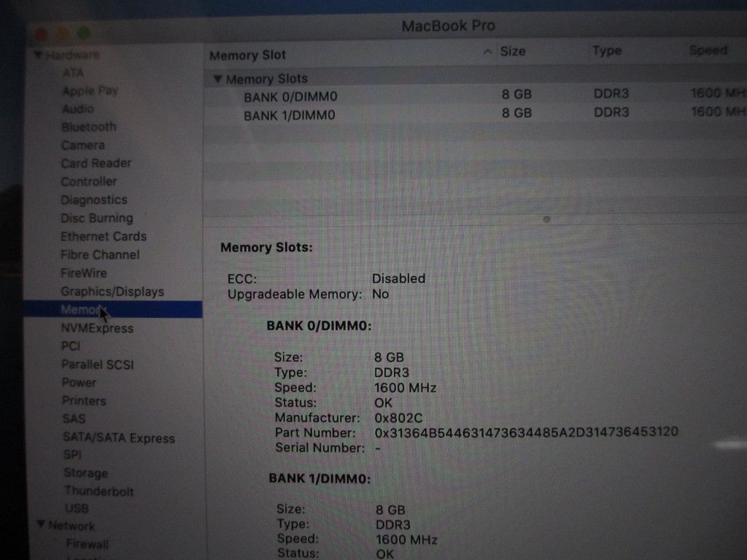
Task: Select the BANK 0/DIMM0 table row
Action: 476,96
